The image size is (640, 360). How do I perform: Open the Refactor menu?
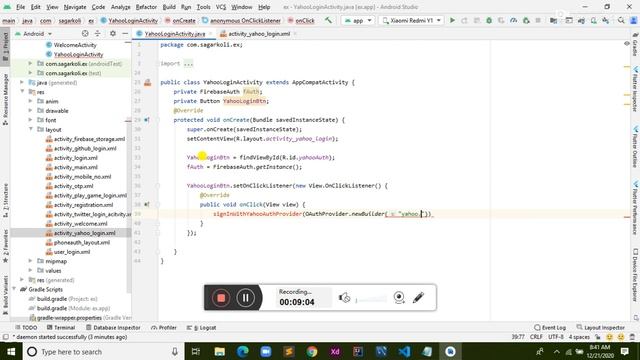click(x=146, y=7)
